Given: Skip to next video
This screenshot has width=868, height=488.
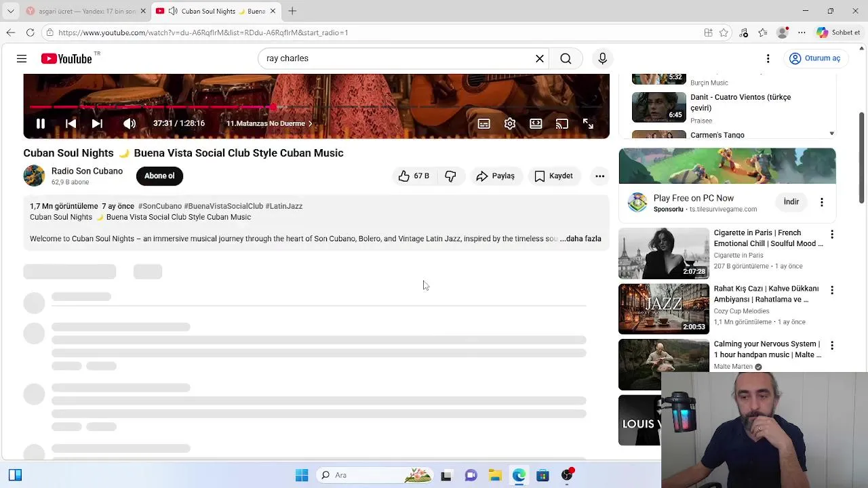Looking at the screenshot, I should pos(97,123).
